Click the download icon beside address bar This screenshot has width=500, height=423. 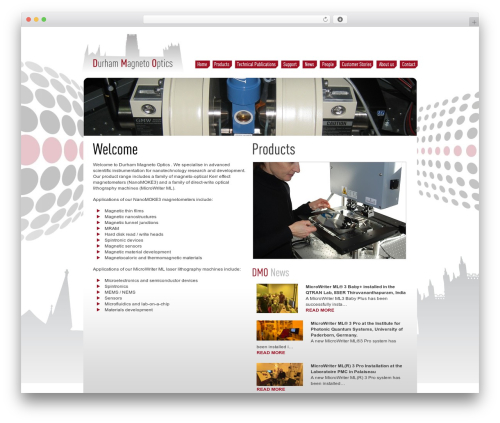point(340,19)
